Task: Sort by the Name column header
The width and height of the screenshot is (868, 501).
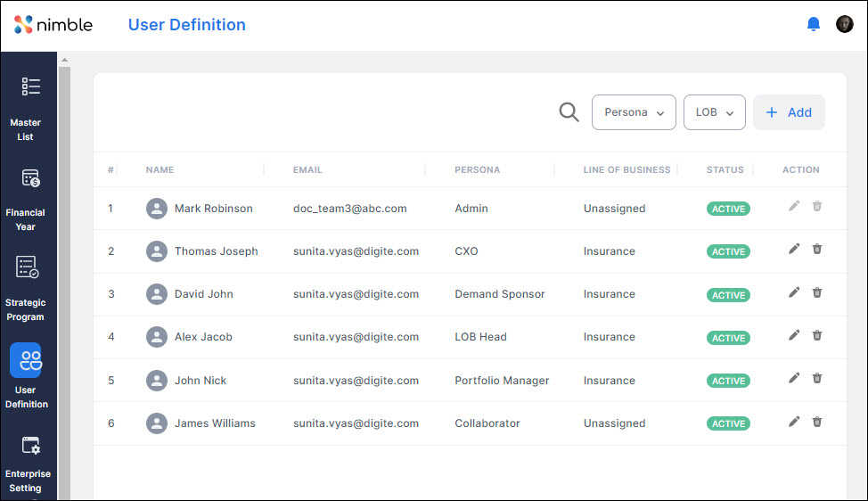Action: [x=160, y=169]
